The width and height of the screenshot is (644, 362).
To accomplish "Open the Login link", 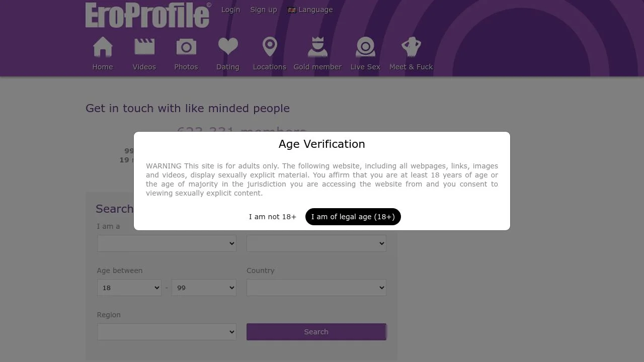I will 230,10.
